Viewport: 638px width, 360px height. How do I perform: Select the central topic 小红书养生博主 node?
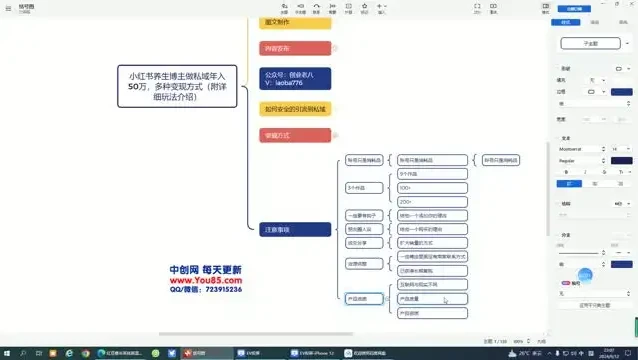click(x=177, y=86)
